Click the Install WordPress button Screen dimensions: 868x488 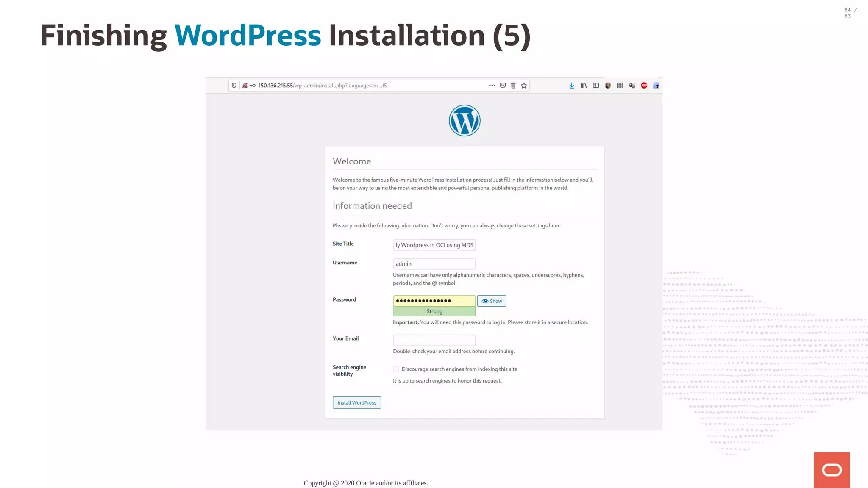coord(356,402)
